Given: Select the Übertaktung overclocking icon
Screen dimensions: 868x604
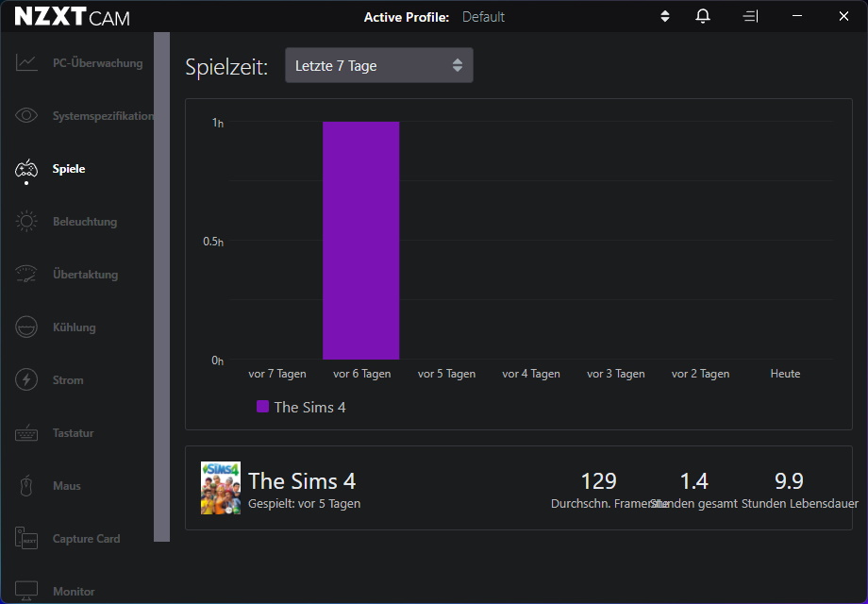Looking at the screenshot, I should (x=26, y=274).
